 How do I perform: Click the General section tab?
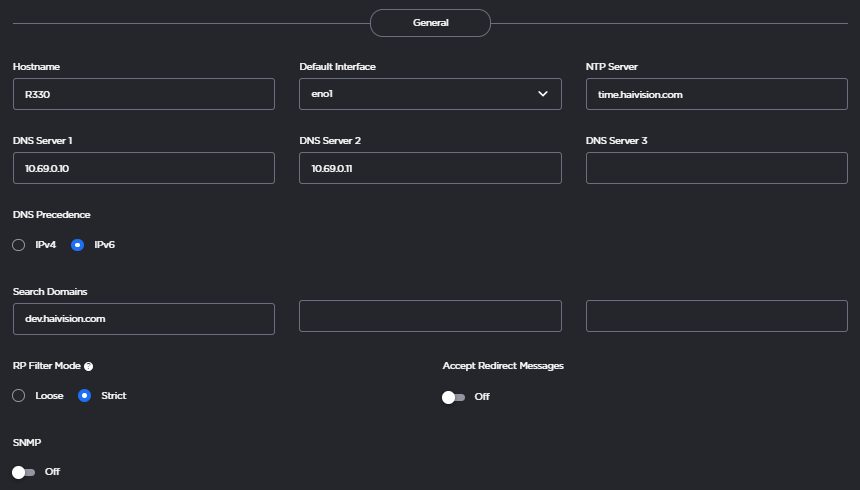coord(430,22)
